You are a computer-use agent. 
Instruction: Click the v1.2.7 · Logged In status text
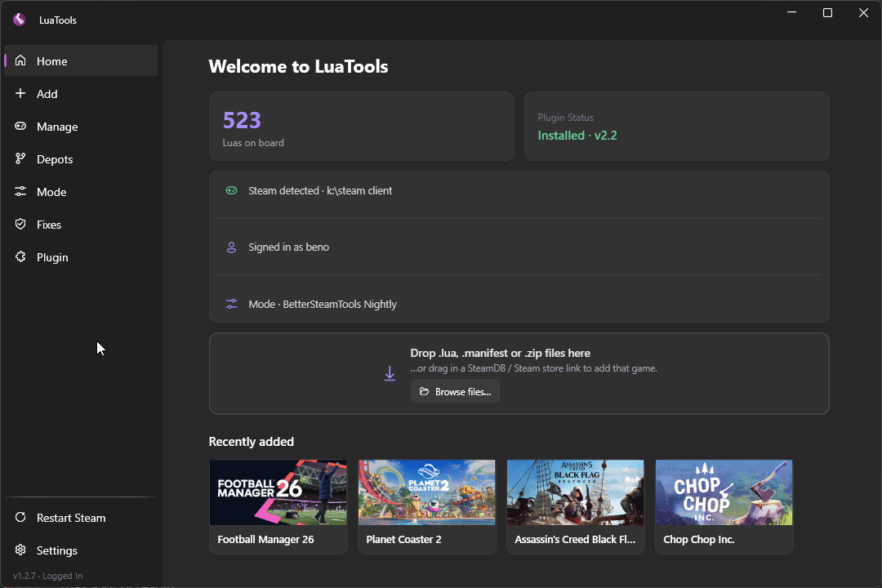48,576
